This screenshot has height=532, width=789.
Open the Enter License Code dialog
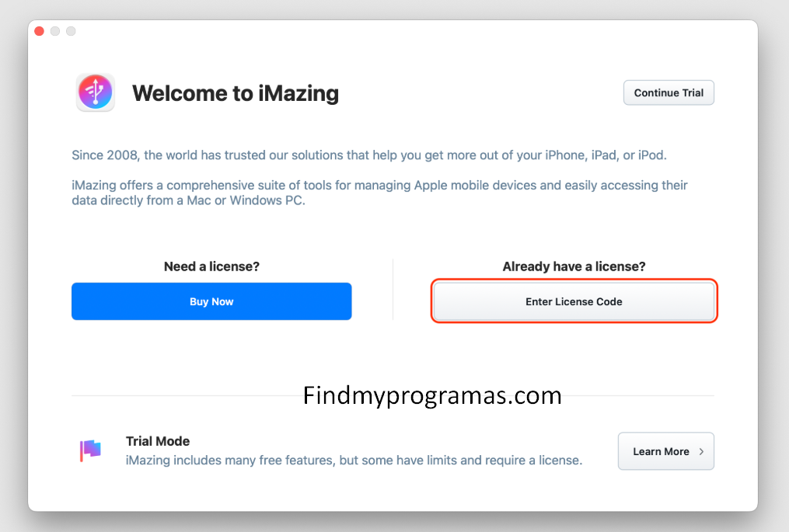[x=574, y=301]
